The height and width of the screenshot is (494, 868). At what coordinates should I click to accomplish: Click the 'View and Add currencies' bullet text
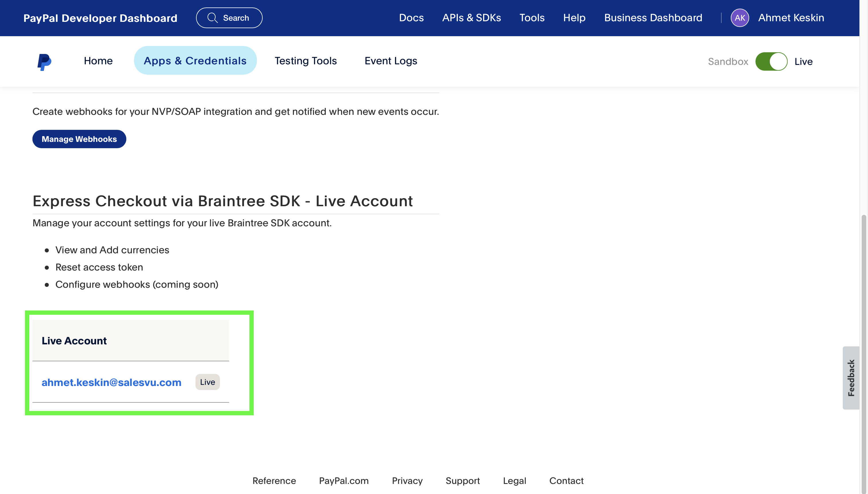[x=112, y=250]
